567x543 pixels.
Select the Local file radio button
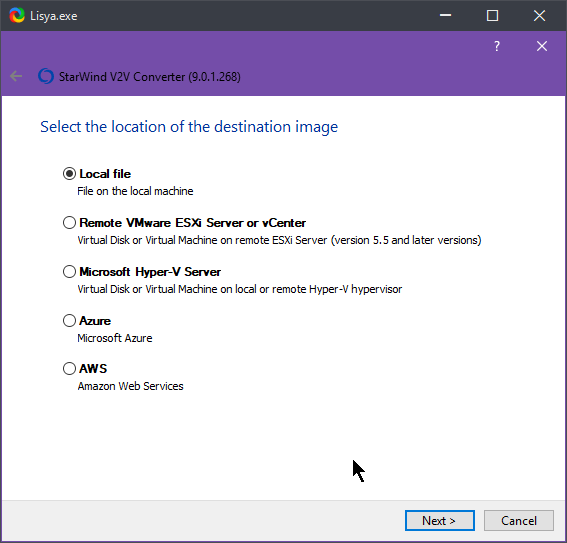69,174
